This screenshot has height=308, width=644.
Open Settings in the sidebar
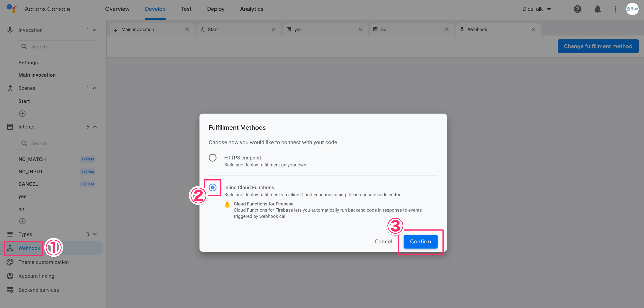click(28, 62)
